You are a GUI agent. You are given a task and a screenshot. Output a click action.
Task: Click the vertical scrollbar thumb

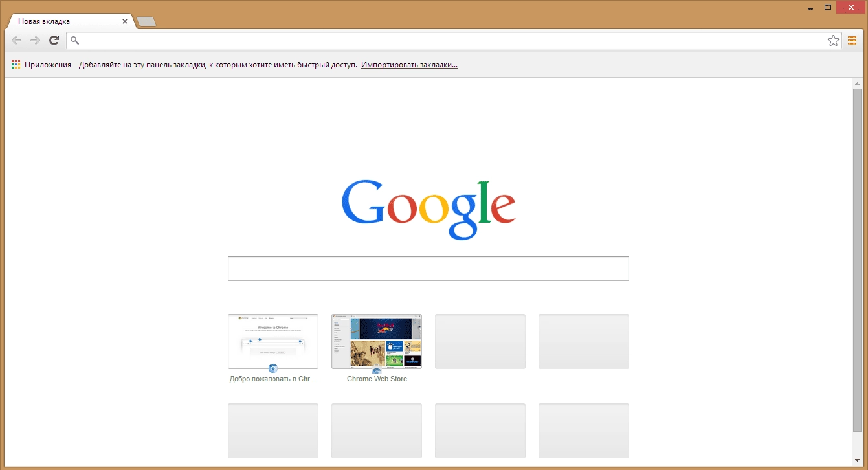[x=858, y=259]
